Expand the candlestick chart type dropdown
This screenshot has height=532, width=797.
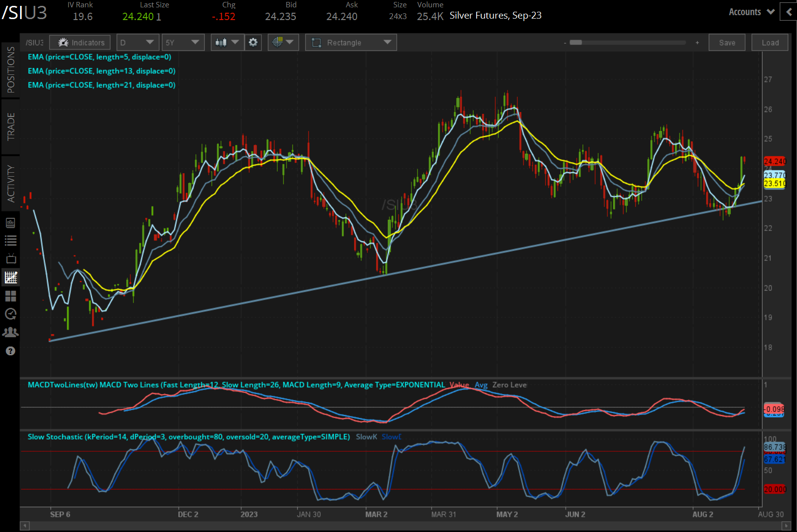point(227,43)
